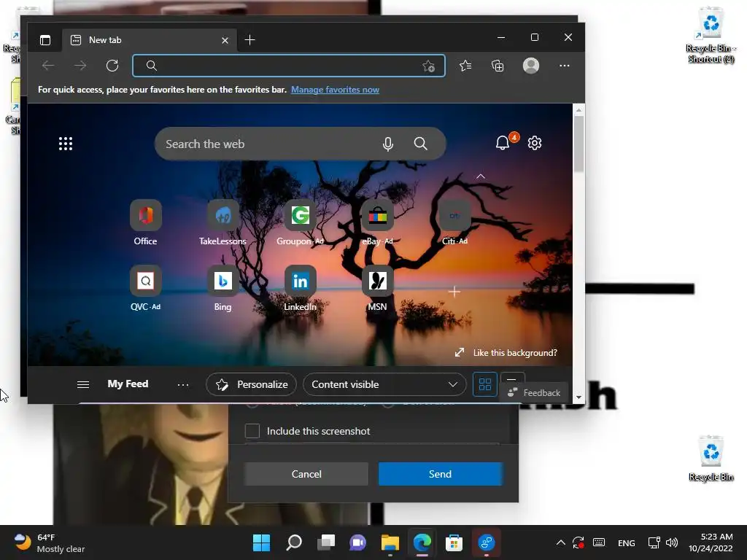Screen dimensions: 747x560
Task: Open notifications bell with badge
Action: point(505,141)
